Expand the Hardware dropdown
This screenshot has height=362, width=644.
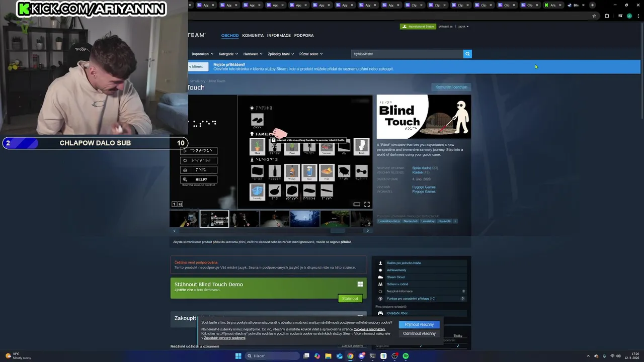(253, 54)
